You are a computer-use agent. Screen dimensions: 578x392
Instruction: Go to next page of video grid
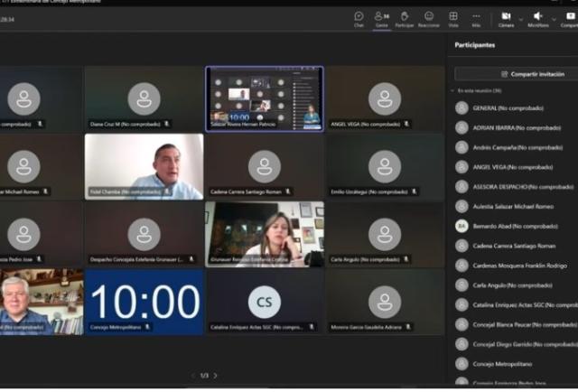point(215,376)
